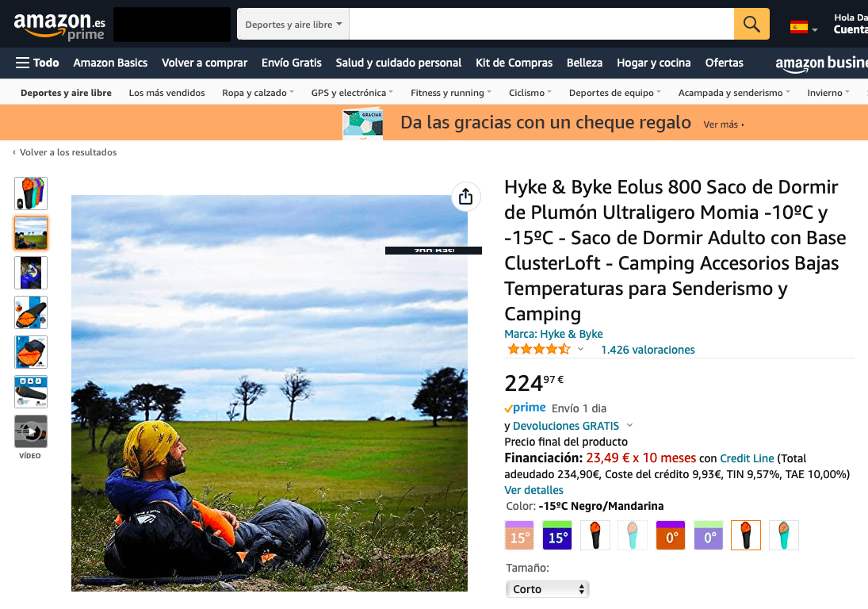The width and height of the screenshot is (868, 609).
Task: Open Amazon Basics in navigation bar
Action: tap(110, 63)
